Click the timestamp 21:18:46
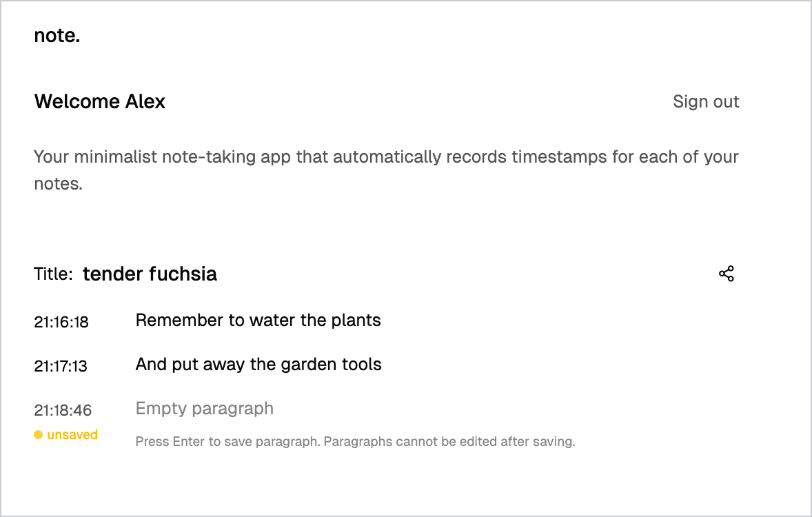The image size is (812, 517). 62,409
